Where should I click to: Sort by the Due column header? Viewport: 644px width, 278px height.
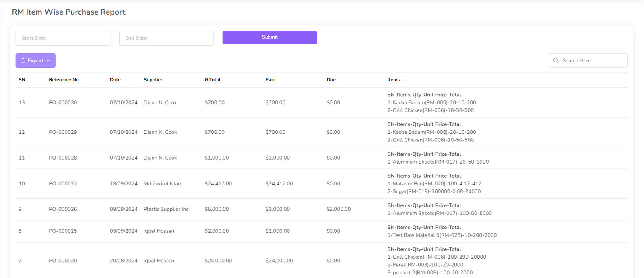coord(331,80)
